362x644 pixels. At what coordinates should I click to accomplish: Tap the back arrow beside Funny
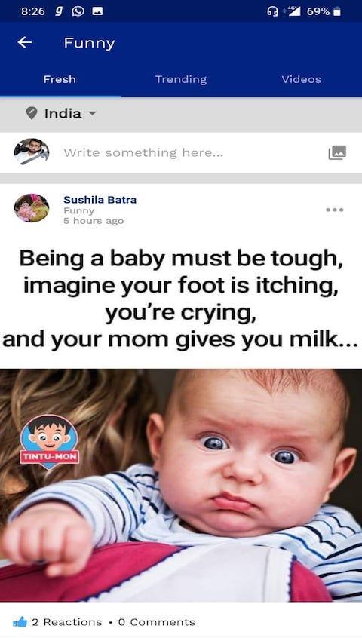[25, 42]
